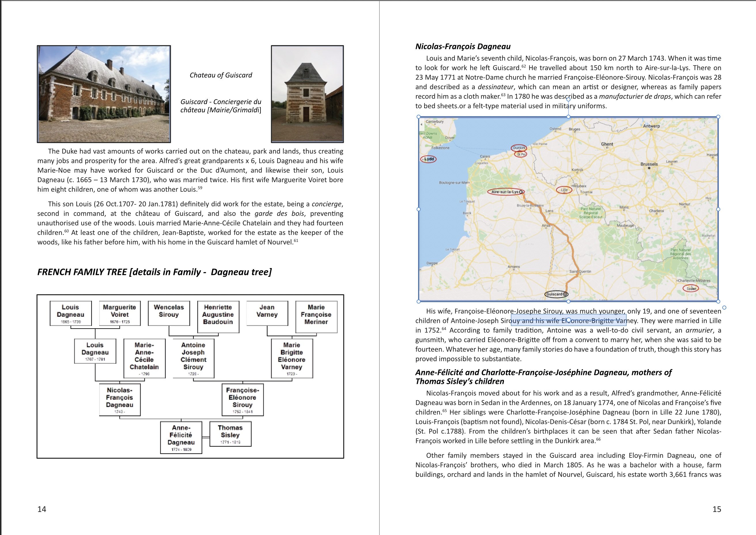This screenshot has width=756, height=535.
Task: Click Calais on the map
Action: [x=485, y=157]
